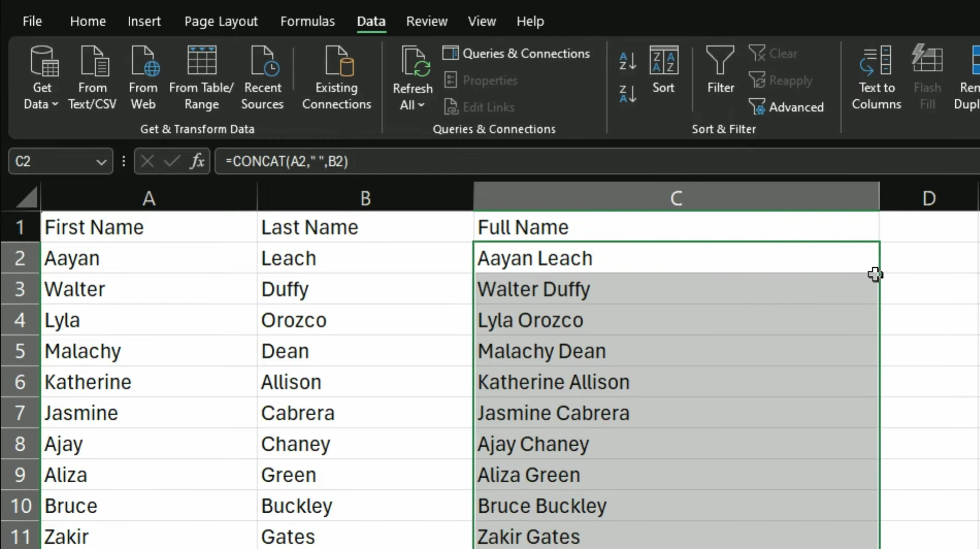The width and height of the screenshot is (980, 549).
Task: Click inside the formula bar
Action: pos(597,161)
